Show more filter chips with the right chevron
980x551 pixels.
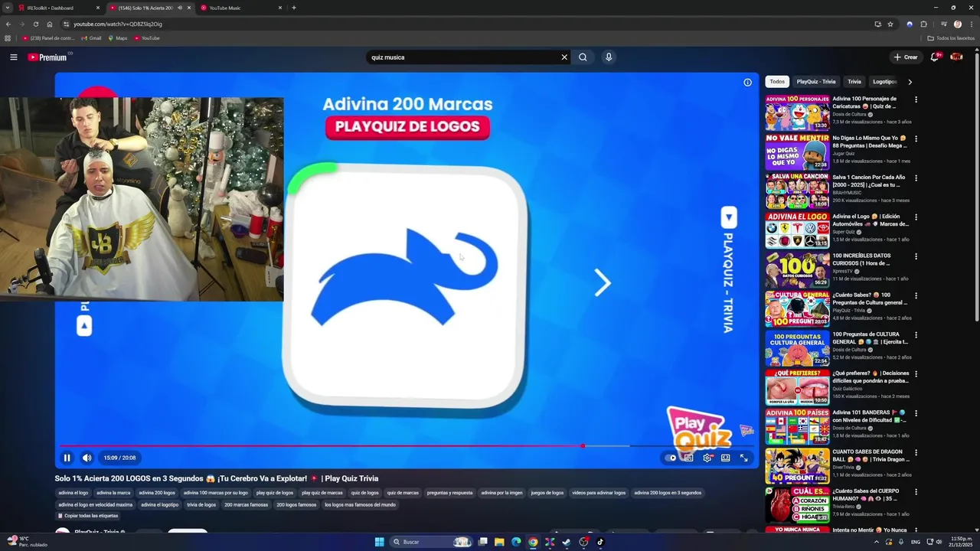point(910,82)
